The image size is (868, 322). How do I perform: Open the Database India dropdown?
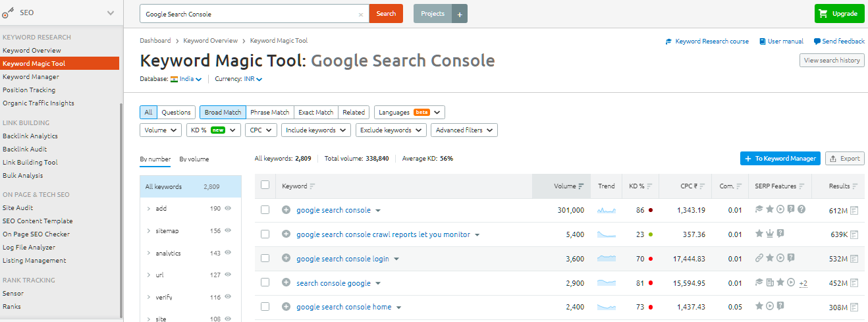pos(186,79)
